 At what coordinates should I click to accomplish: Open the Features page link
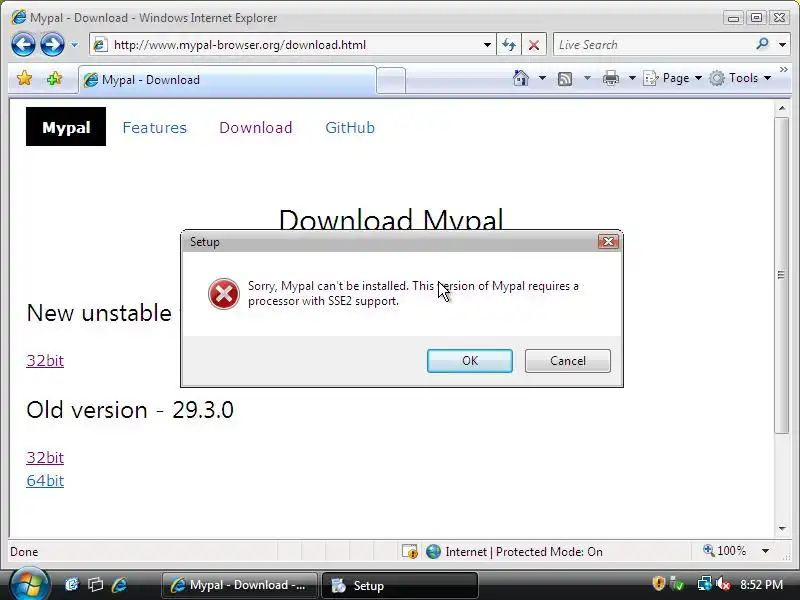[155, 128]
